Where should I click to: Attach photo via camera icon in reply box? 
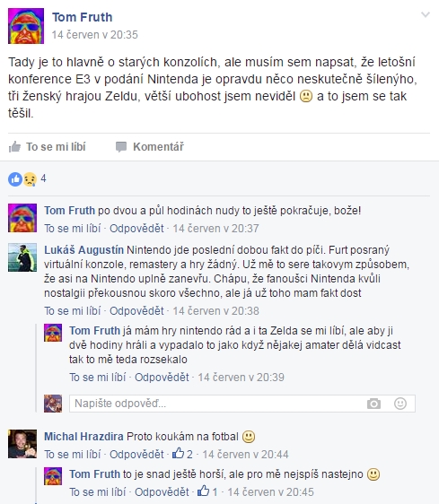coord(373,404)
